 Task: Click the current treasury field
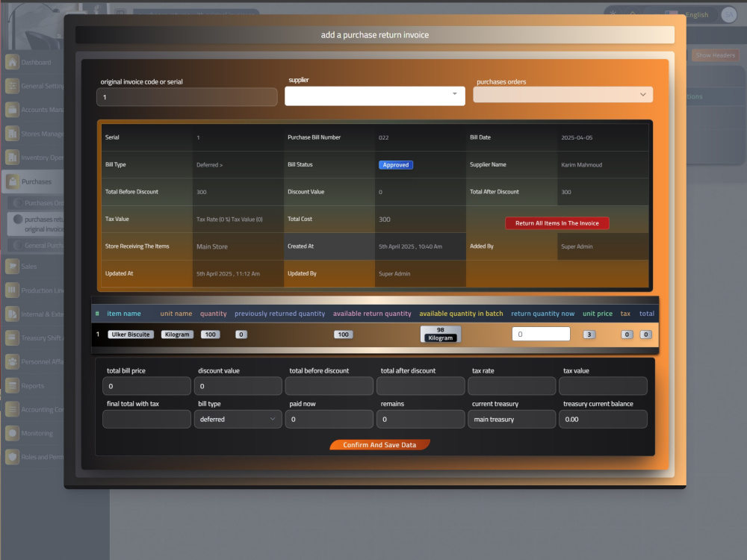512,419
